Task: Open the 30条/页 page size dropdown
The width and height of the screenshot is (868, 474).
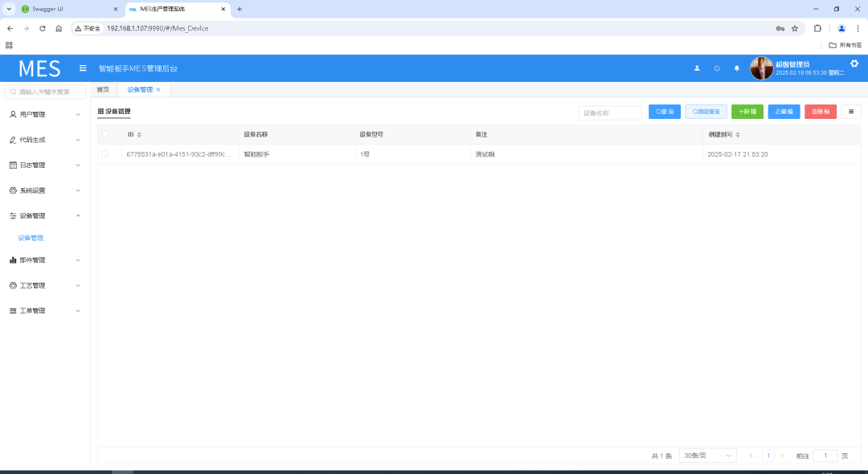Action: click(x=707, y=456)
